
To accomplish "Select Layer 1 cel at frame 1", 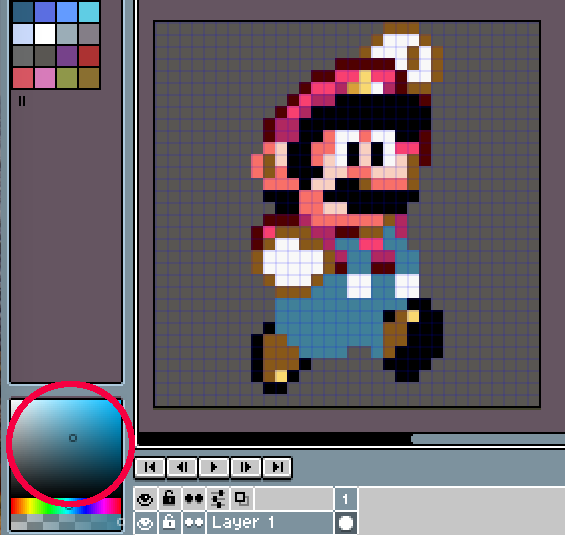I will click(x=346, y=523).
